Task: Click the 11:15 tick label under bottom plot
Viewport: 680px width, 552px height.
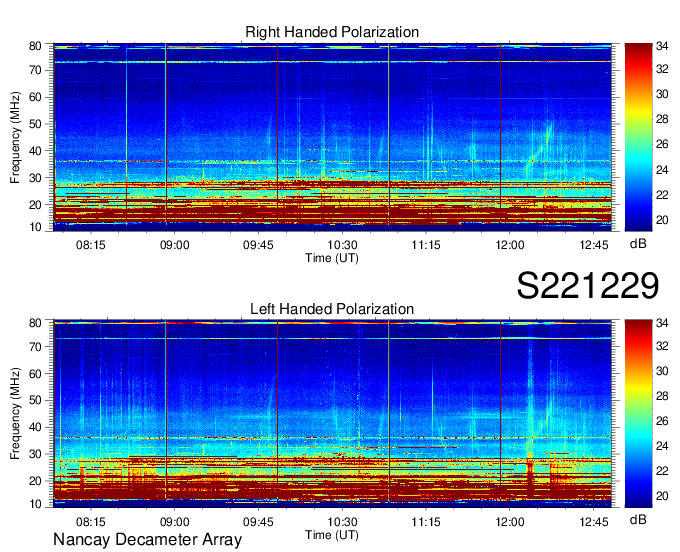Action: click(x=426, y=522)
